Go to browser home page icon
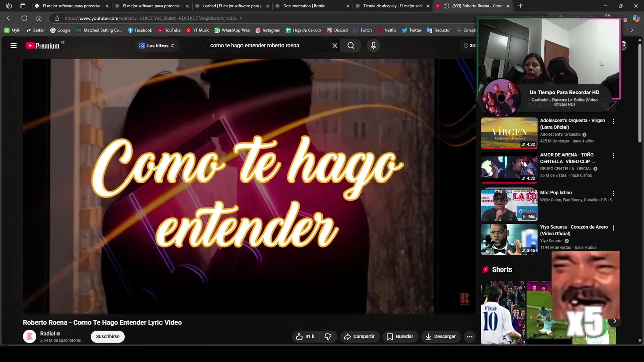The image size is (644, 362). coord(39,18)
